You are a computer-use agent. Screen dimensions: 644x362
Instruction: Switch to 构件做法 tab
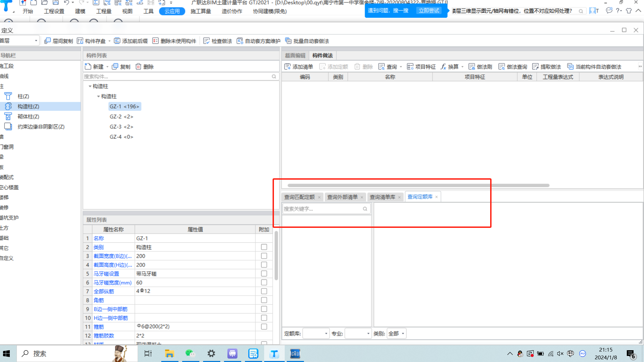pos(323,55)
